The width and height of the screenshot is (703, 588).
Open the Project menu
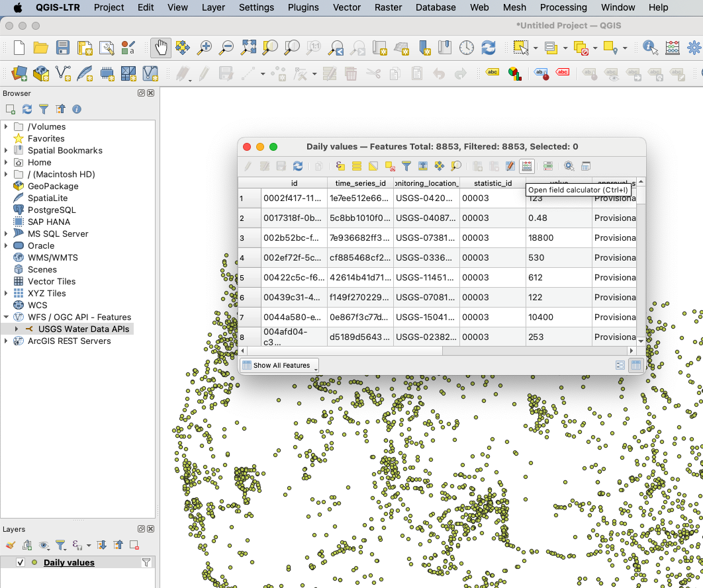coord(109,8)
